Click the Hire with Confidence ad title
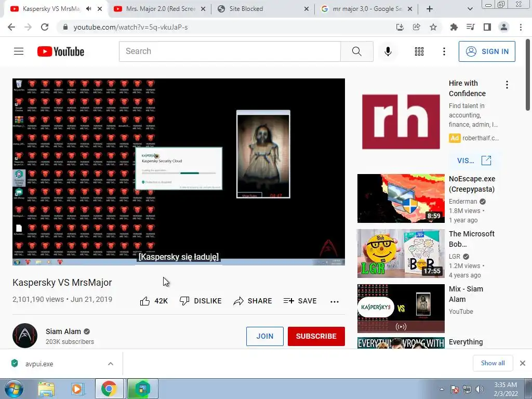Screen dimensions: 532x399 click(x=467, y=88)
